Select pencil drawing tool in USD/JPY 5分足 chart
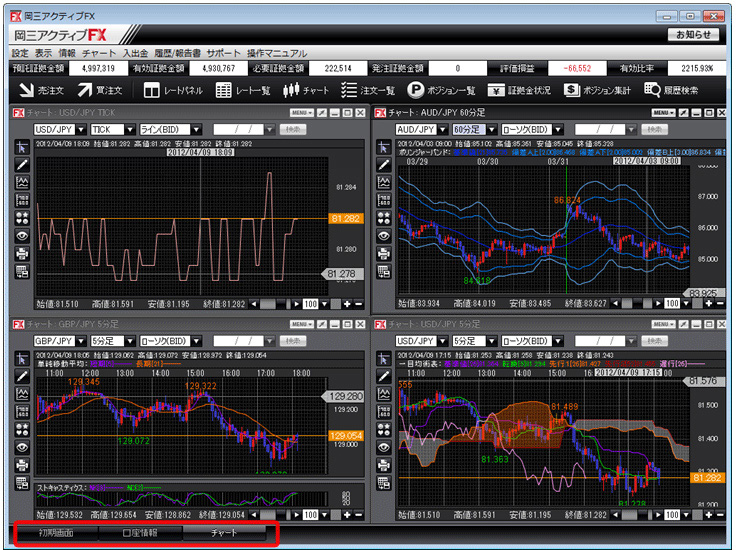The width and height of the screenshot is (736, 550). click(x=384, y=377)
